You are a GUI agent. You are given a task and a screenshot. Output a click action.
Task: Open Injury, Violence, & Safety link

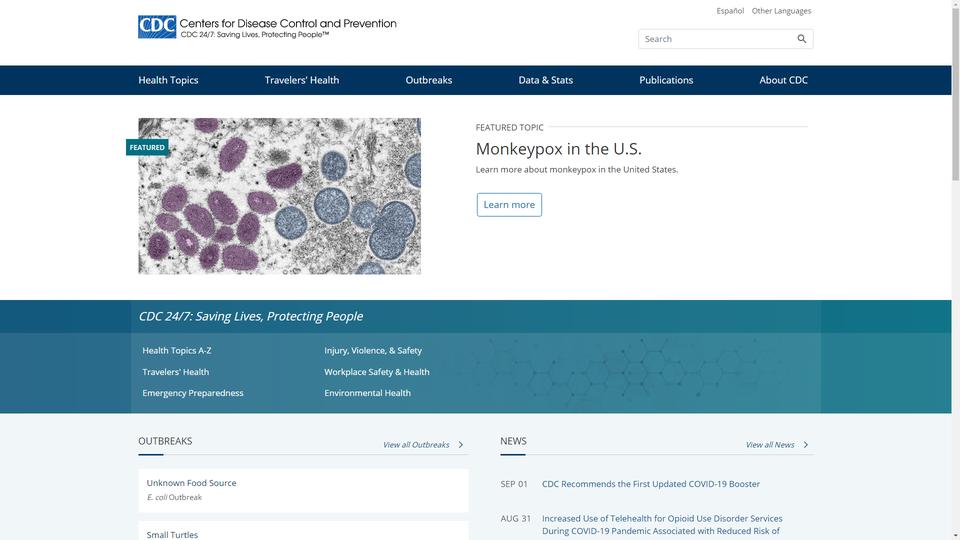click(x=373, y=351)
